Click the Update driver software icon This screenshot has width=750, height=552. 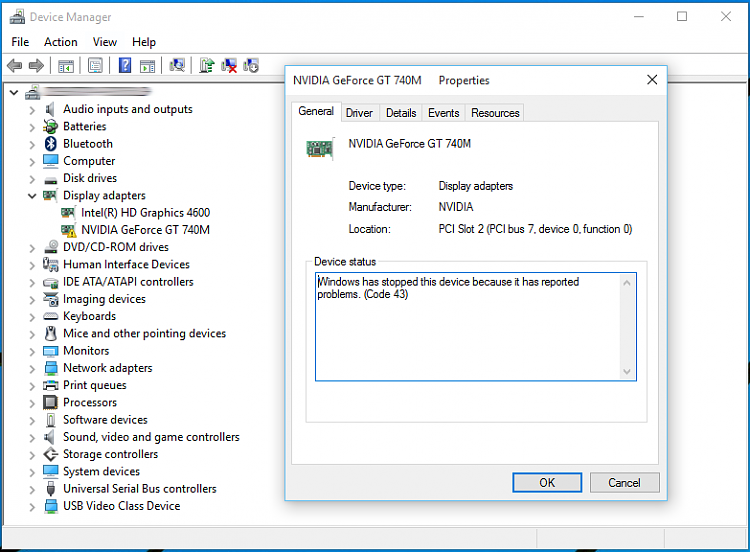[207, 65]
